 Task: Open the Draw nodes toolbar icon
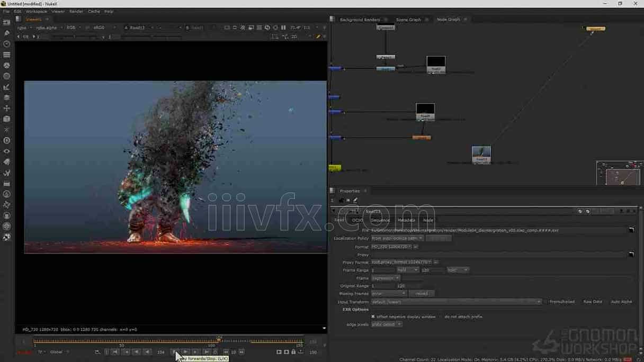point(7,33)
